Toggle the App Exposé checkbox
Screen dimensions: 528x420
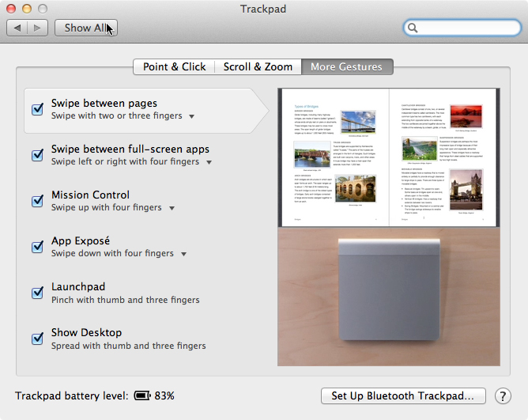point(37,247)
